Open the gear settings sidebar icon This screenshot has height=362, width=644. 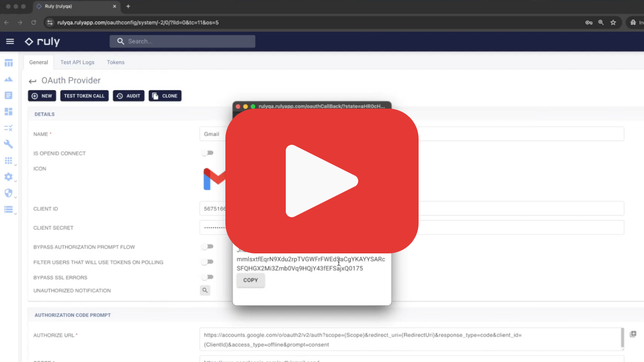[8, 177]
